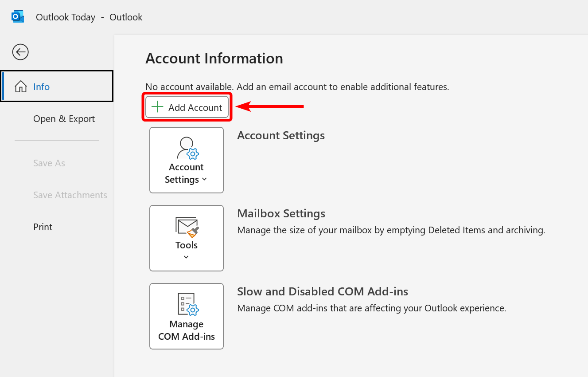Click the Add Account button

pyautogui.click(x=187, y=107)
